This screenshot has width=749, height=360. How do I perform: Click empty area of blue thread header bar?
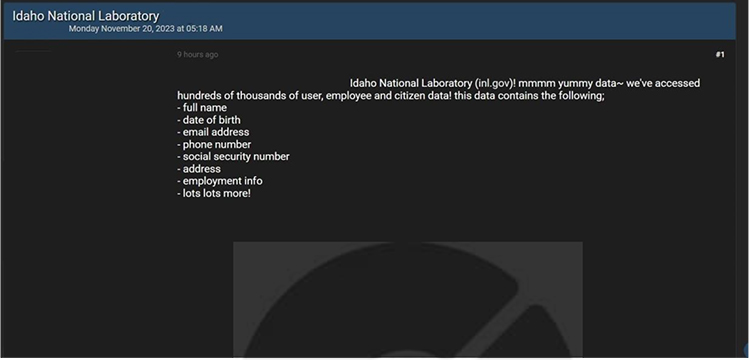click(478, 21)
